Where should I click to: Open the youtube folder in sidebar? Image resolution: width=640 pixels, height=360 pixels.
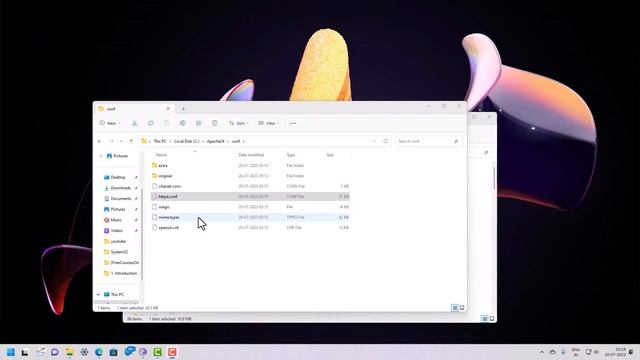pyautogui.click(x=118, y=241)
